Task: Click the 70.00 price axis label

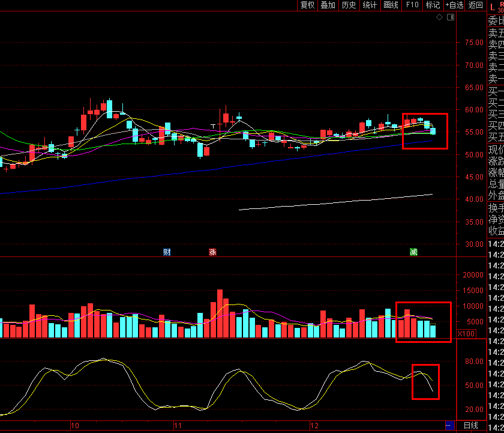Action: click(x=474, y=65)
